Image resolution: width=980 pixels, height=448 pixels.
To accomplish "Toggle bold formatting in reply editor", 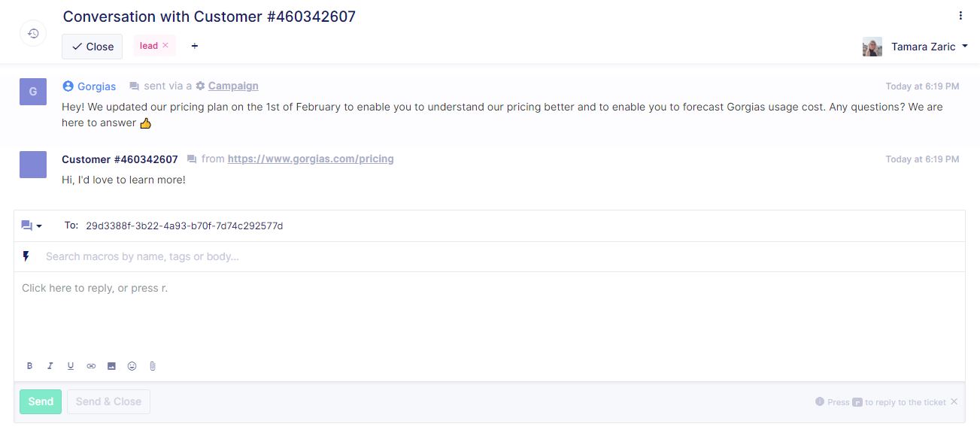I will (30, 366).
